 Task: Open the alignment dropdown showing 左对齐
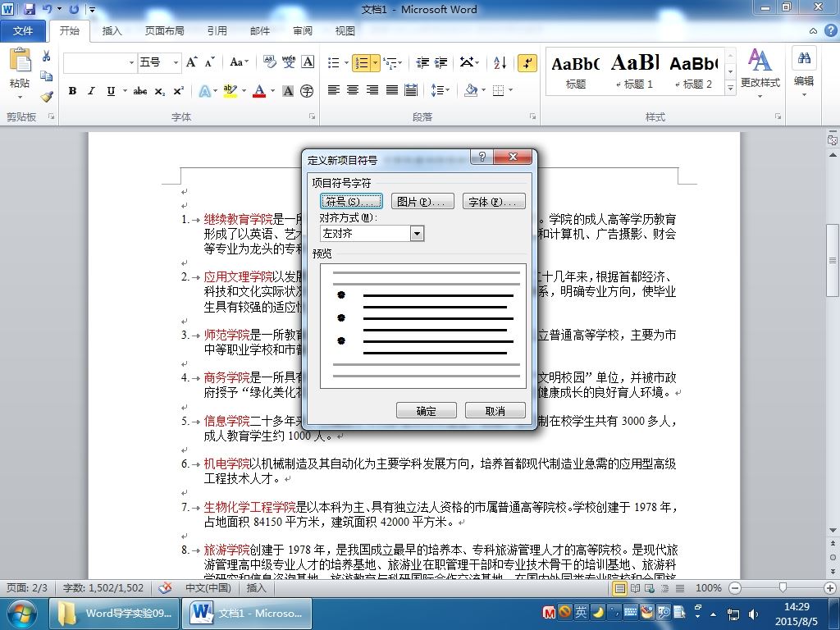(x=418, y=234)
